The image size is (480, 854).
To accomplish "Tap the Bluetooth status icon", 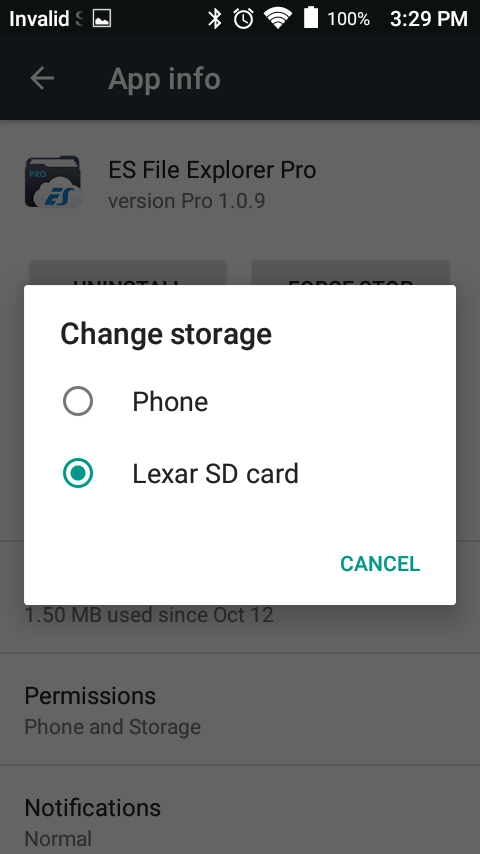I will point(215,19).
